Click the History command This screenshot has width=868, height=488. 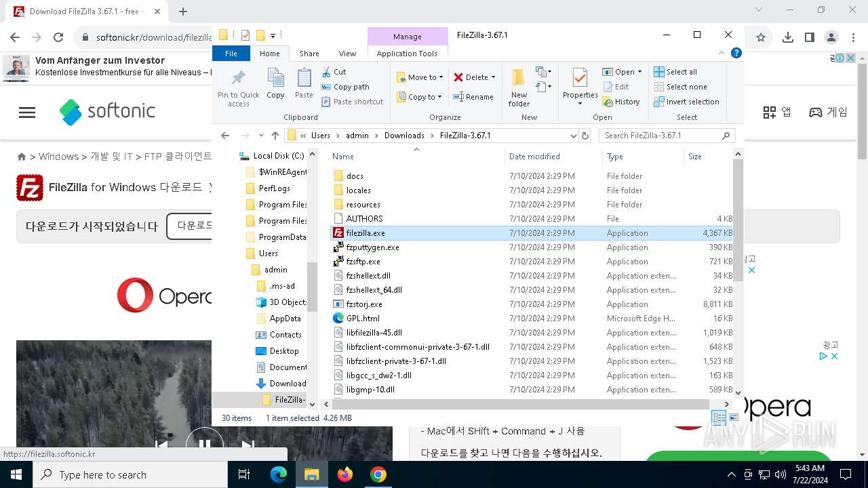[621, 102]
